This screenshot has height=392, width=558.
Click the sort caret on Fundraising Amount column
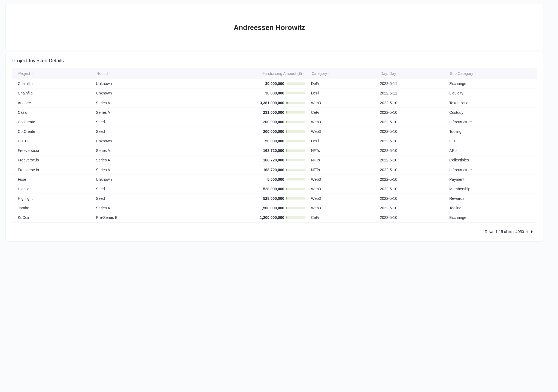pos(303,74)
